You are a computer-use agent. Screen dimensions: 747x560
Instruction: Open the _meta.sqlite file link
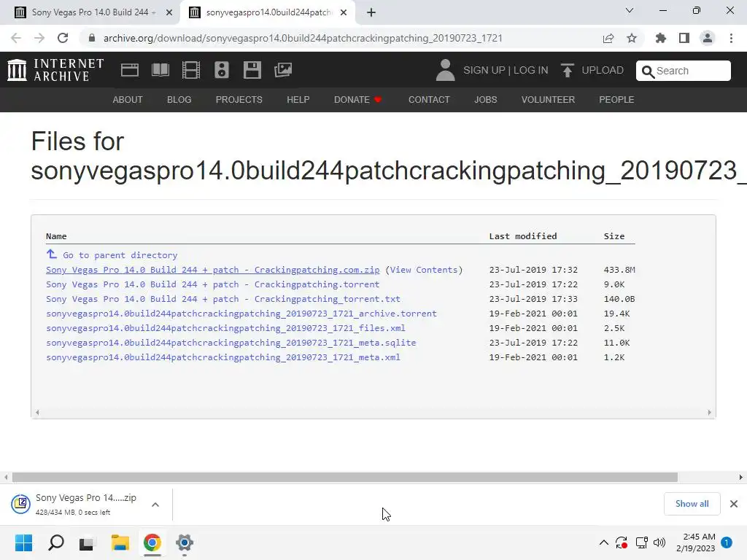[x=231, y=343]
